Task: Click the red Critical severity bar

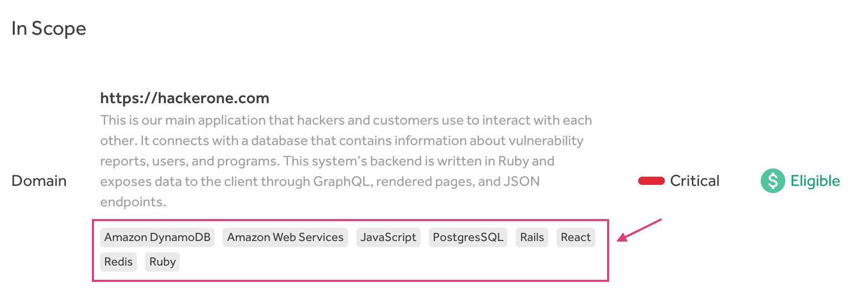Action: tap(651, 181)
